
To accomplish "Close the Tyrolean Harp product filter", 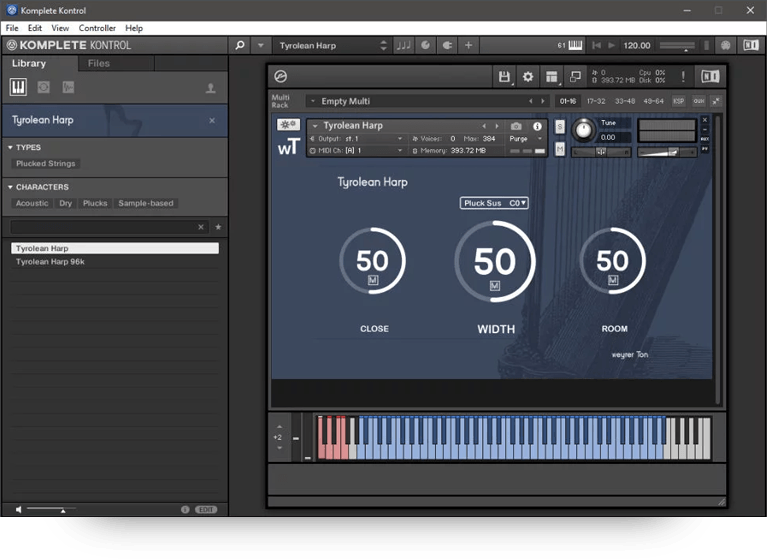I will tap(212, 120).
